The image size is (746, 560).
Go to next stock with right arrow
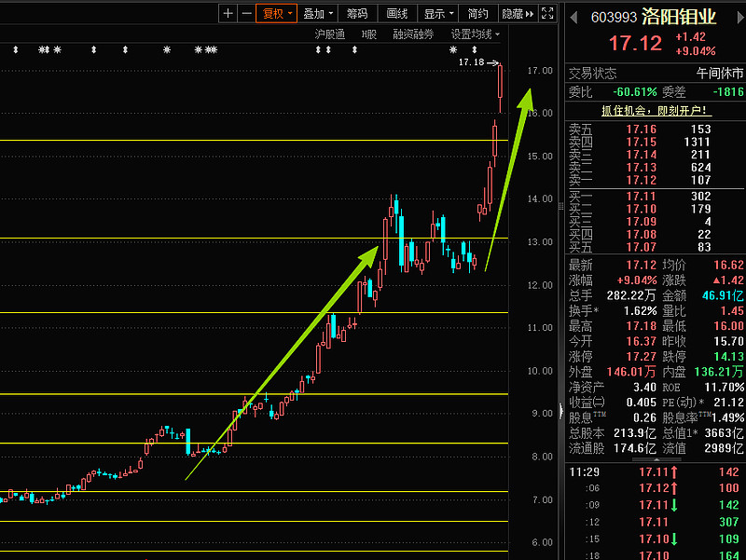(x=740, y=18)
